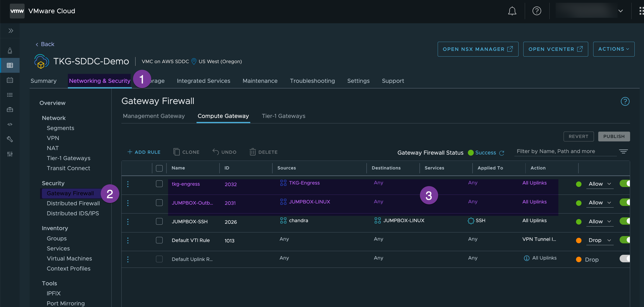Click the info icon beside Default Uplink All Uplinks
The width and height of the screenshot is (644, 307).
526,258
